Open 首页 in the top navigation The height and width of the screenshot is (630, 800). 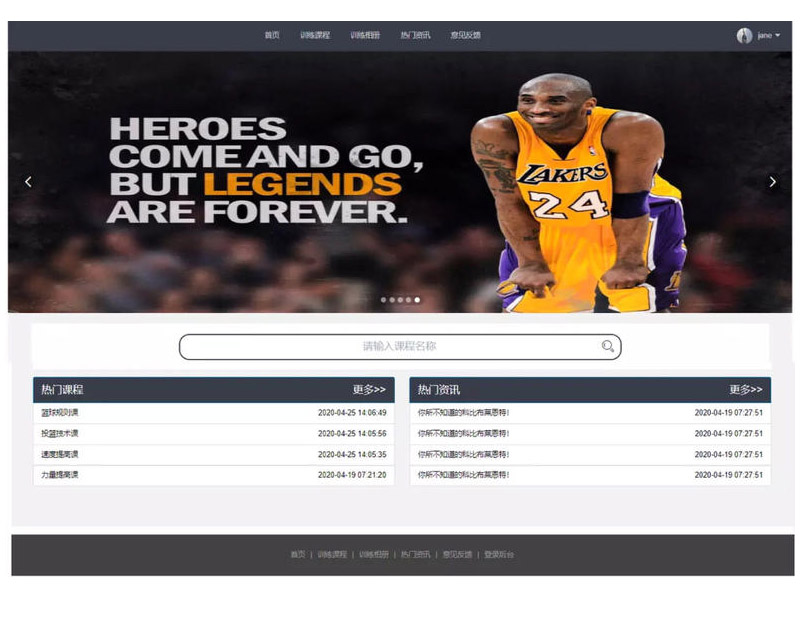coord(272,35)
